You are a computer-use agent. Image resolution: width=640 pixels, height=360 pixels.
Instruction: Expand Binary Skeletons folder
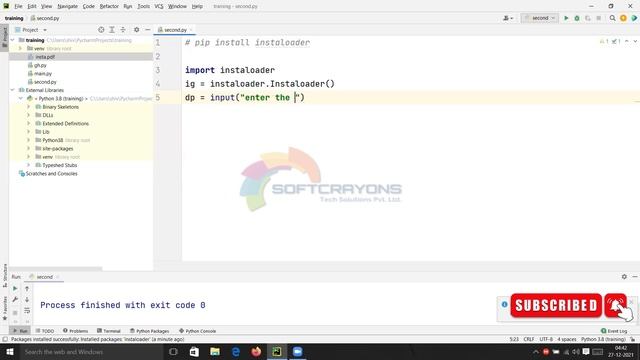(x=29, y=107)
